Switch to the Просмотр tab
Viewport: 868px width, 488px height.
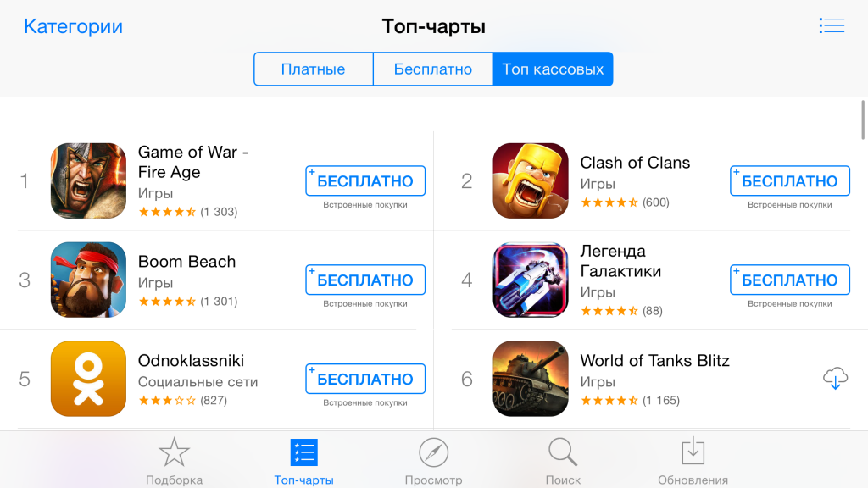(x=433, y=461)
